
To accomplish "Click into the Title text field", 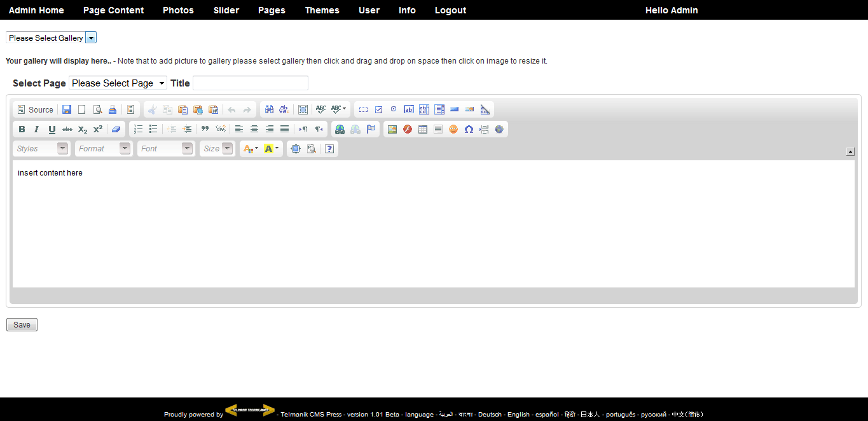I will [251, 83].
